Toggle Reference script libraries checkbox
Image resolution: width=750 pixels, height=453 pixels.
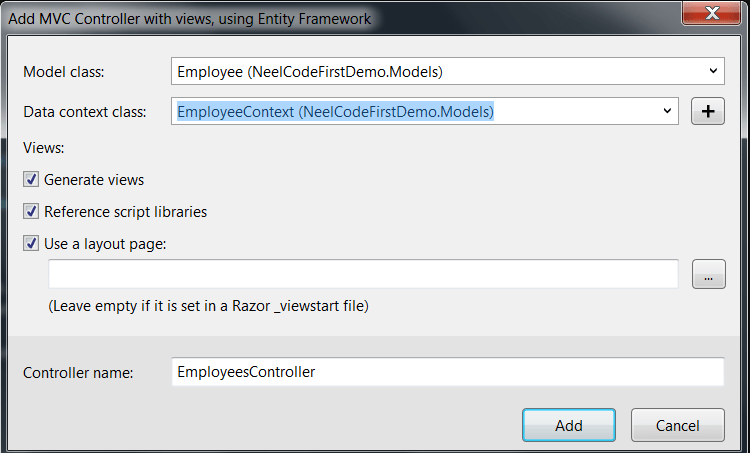[x=32, y=212]
